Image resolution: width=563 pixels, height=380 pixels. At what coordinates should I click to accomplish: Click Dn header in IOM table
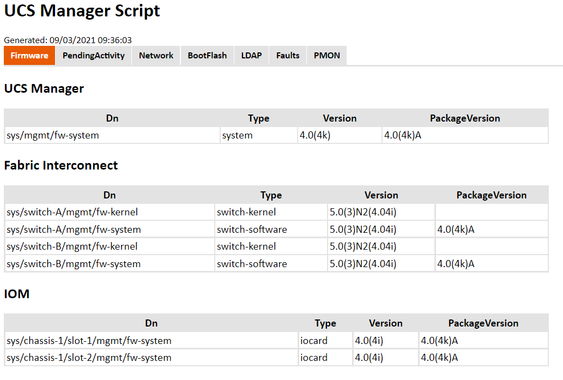151,323
